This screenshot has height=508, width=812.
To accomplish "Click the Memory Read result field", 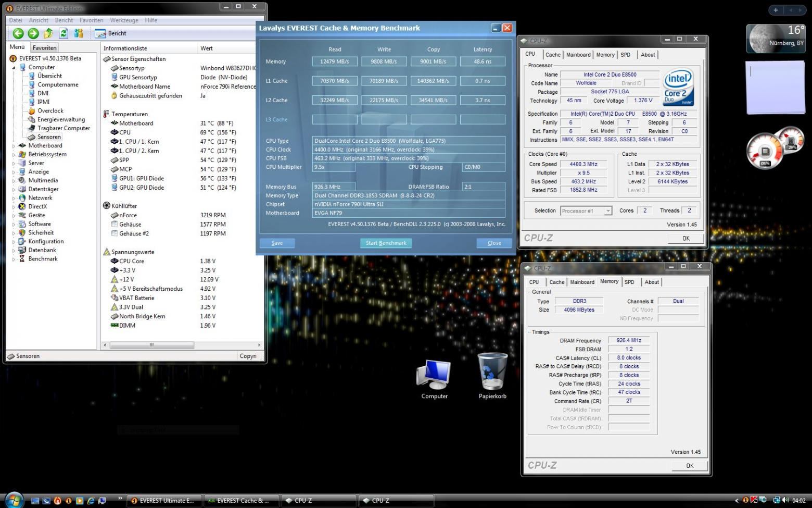I will (x=335, y=61).
